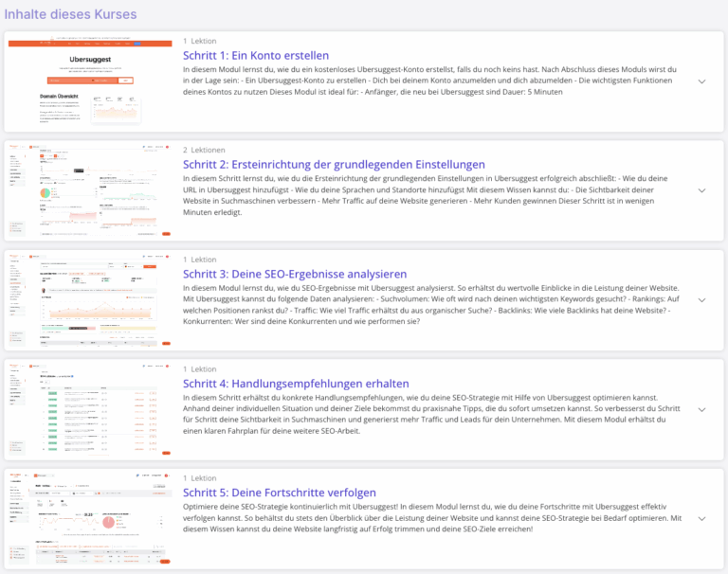728x574 pixels.
Task: Open Schritt 5: Deine Fortschritte verfolgen
Action: pos(280,493)
